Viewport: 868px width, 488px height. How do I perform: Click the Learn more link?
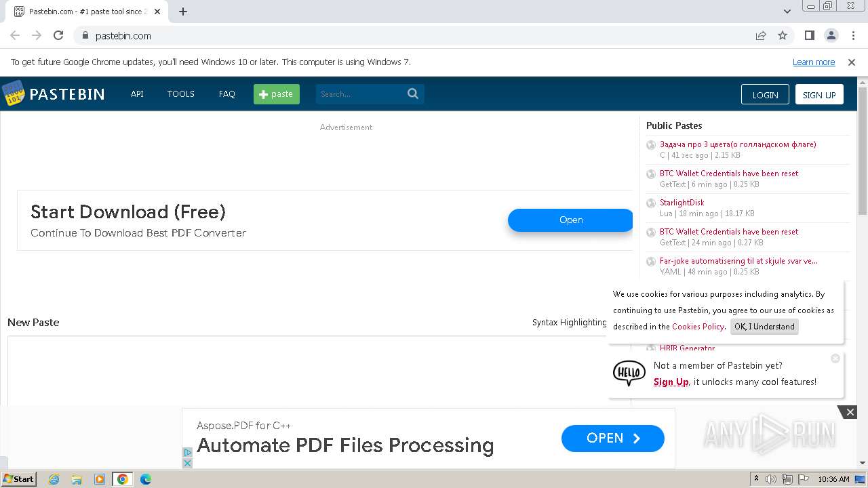click(814, 62)
